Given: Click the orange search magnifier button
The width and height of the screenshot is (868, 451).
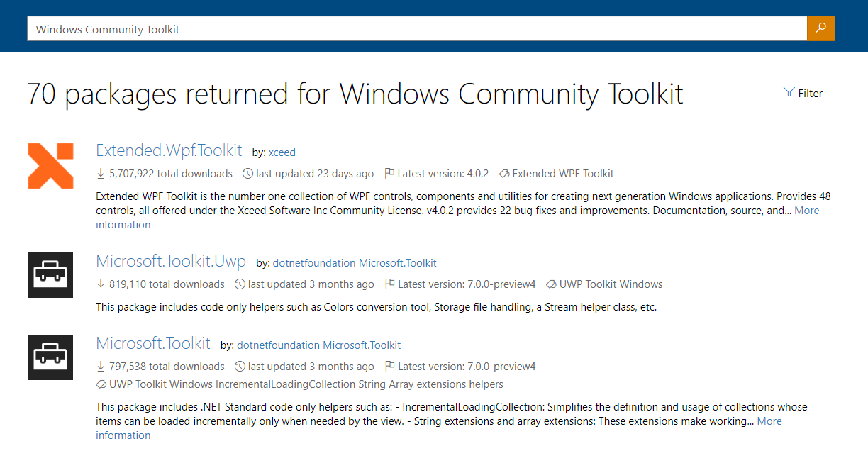Looking at the screenshot, I should [x=820, y=28].
